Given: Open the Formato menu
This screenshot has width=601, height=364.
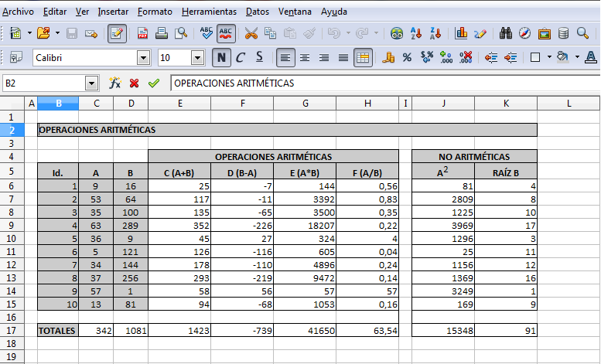Looking at the screenshot, I should coord(155,12).
